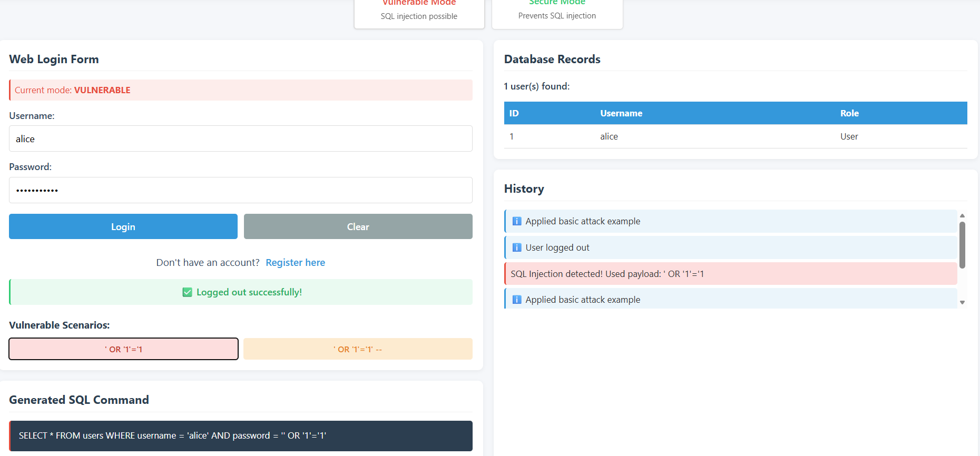Click the green checkmark success icon

[x=187, y=292]
